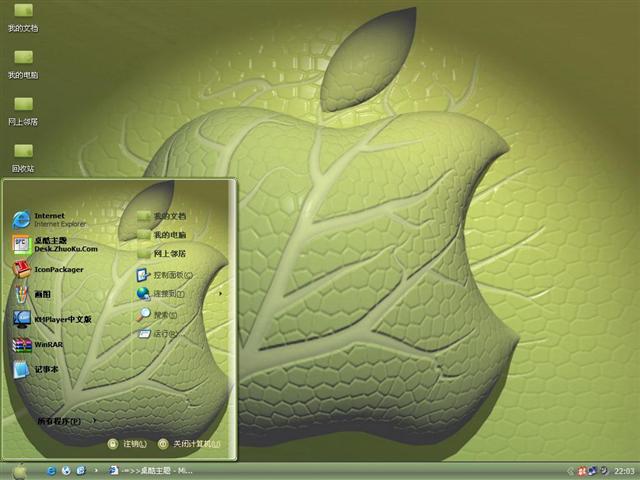Viewport: 640px width, 480px height.
Task: Open WinRAR from Start menu
Action: (x=38, y=344)
